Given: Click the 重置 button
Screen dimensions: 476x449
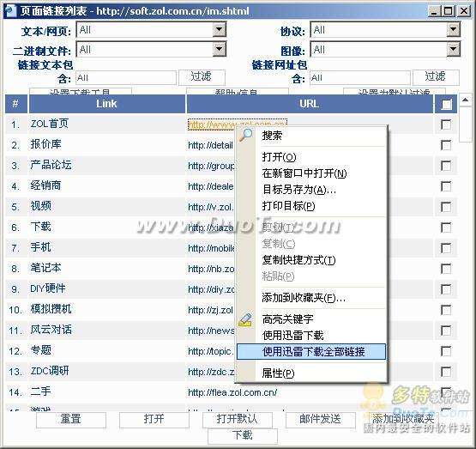Looking at the screenshot, I should coord(71,420).
